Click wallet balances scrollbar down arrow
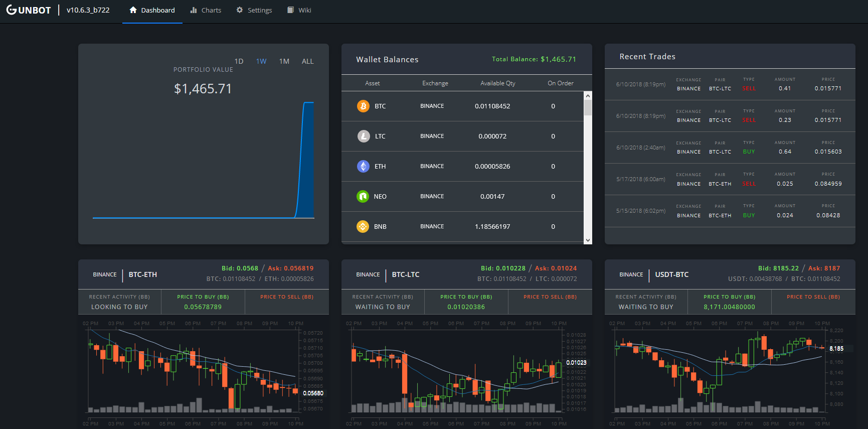 pyautogui.click(x=588, y=240)
